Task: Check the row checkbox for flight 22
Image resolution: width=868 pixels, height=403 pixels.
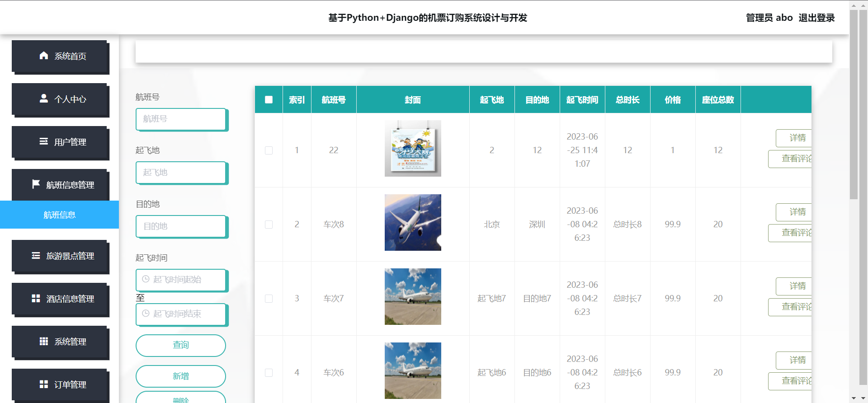Action: click(x=269, y=150)
